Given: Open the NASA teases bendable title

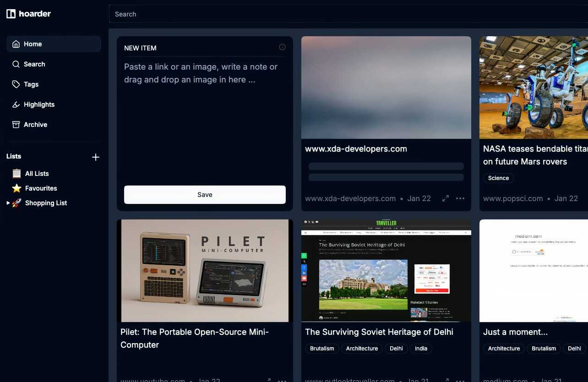Looking at the screenshot, I should click(x=535, y=155).
